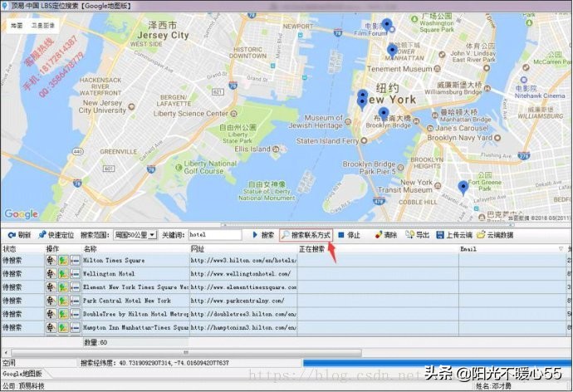Click the Liberty Science Center map marker
The image size is (573, 392).
tap(234, 114)
